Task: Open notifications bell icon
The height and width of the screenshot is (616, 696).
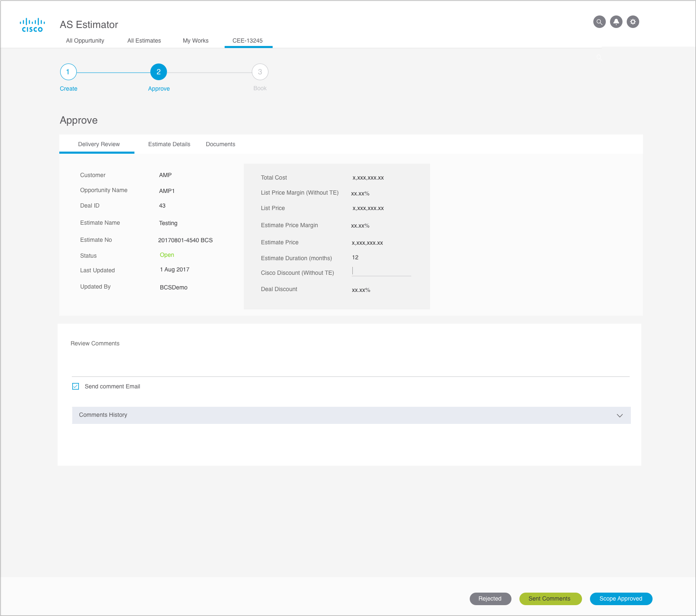Action: tap(616, 22)
